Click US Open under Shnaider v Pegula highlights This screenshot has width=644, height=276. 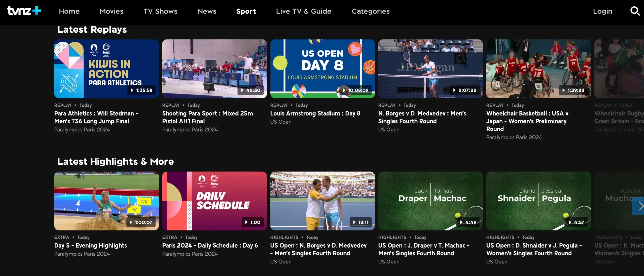click(497, 262)
